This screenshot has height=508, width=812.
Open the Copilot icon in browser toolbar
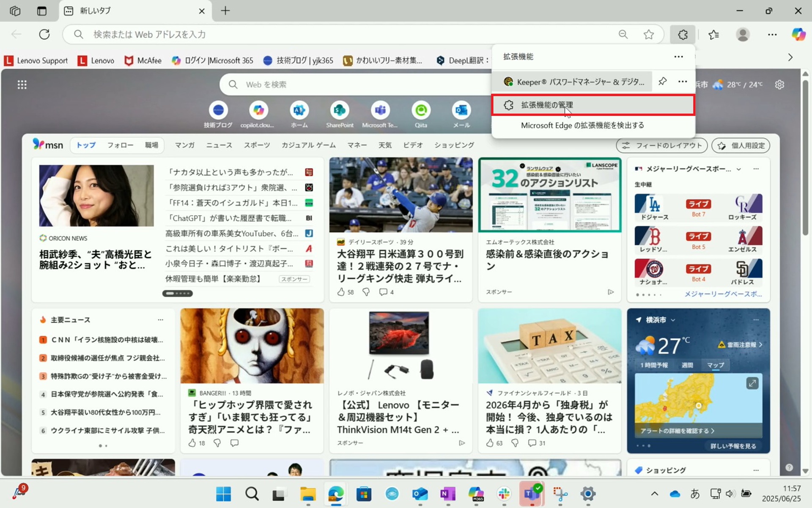point(798,35)
